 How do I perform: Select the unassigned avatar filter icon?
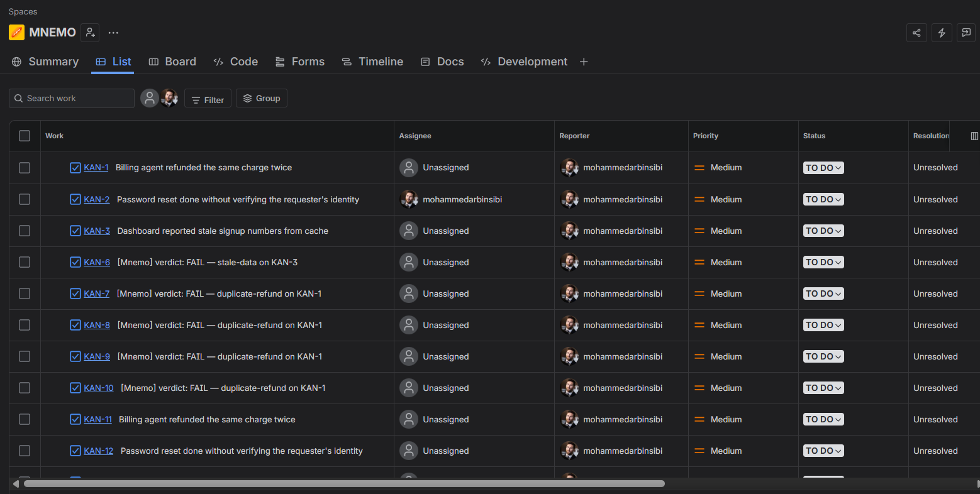coord(149,98)
